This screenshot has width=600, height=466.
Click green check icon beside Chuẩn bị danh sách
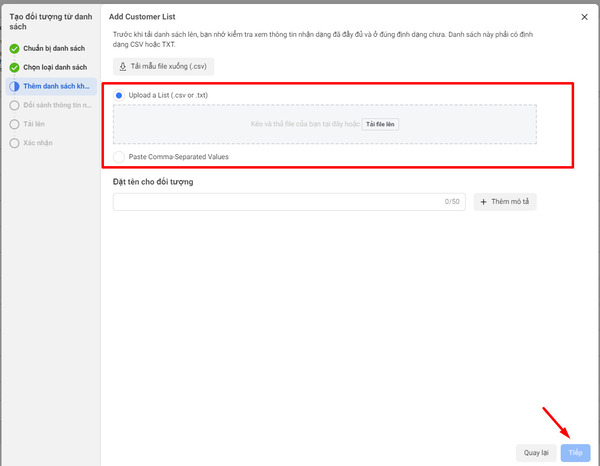pyautogui.click(x=14, y=48)
